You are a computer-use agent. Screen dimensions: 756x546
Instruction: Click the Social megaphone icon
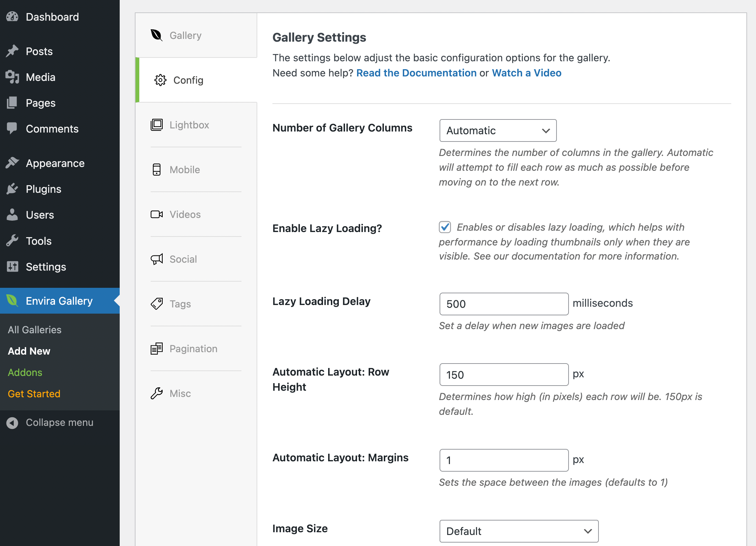[x=156, y=259]
